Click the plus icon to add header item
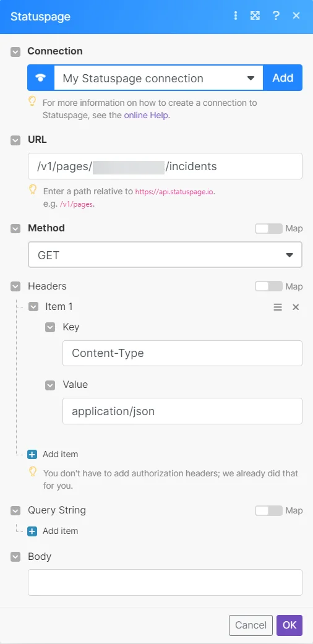Screen dimensions: 313x644 (x=32, y=454)
